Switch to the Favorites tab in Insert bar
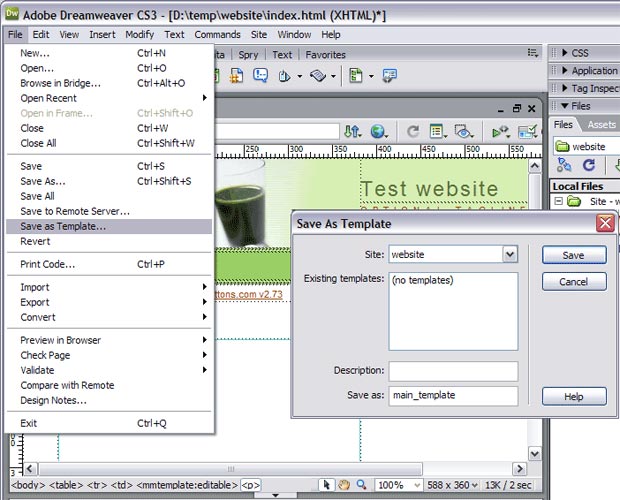This screenshot has width=620, height=500. [x=325, y=55]
